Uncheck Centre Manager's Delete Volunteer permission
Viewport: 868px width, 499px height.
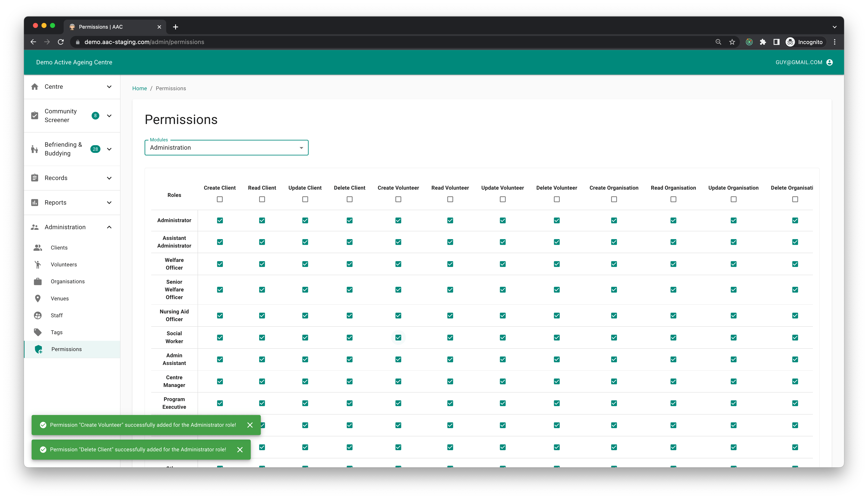[x=557, y=381]
